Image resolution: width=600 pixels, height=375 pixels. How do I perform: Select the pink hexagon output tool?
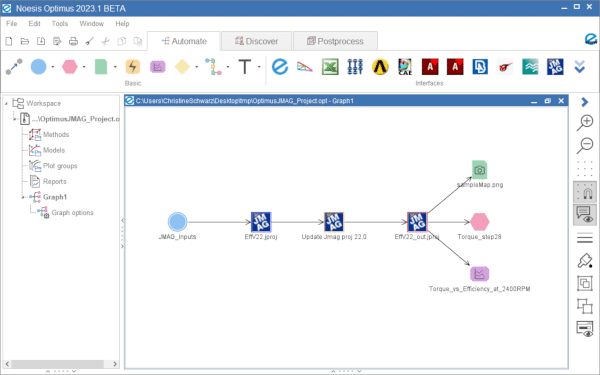click(x=70, y=67)
